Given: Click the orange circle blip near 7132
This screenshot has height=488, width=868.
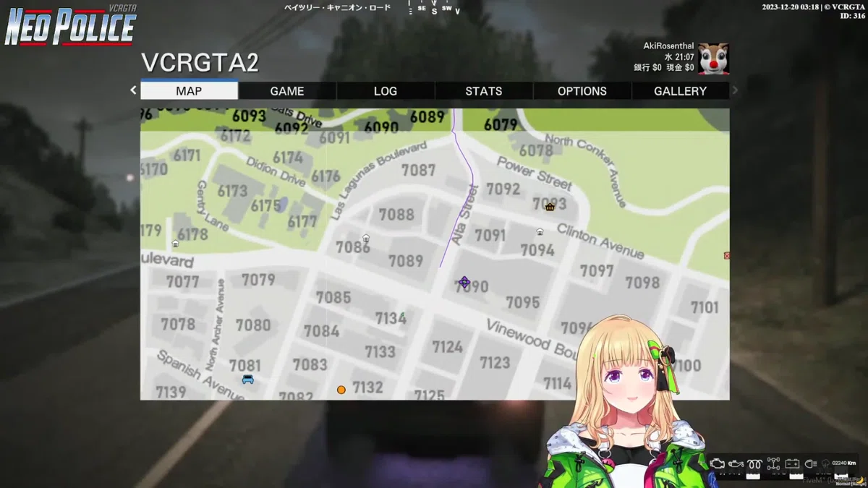Looking at the screenshot, I should 341,390.
